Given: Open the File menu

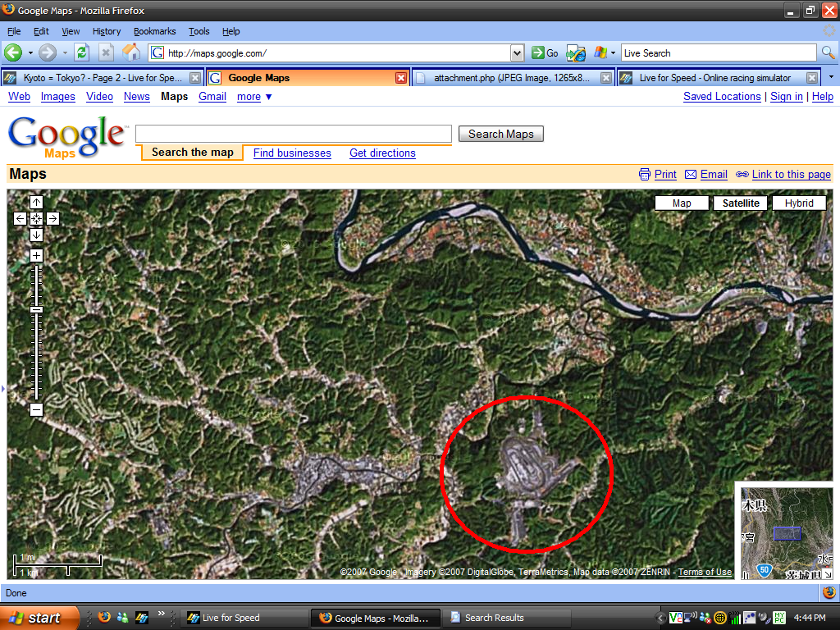Looking at the screenshot, I should tap(14, 32).
